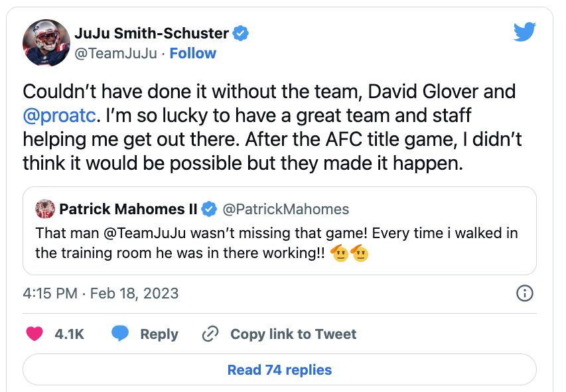Click the 4.1K likes count

click(69, 334)
